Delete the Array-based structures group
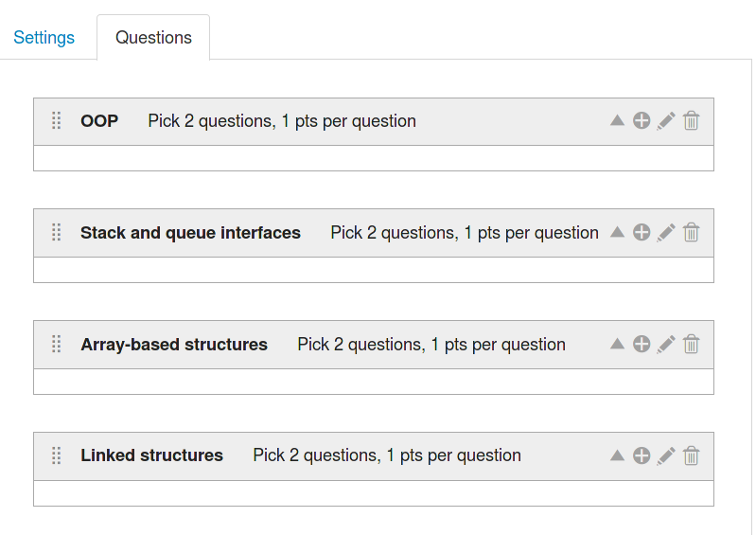 [x=692, y=345]
